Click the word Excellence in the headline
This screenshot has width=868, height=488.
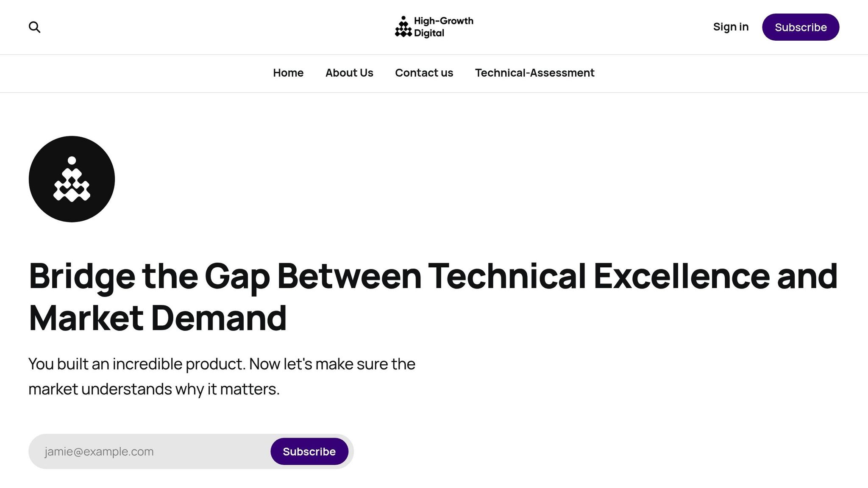click(x=681, y=276)
